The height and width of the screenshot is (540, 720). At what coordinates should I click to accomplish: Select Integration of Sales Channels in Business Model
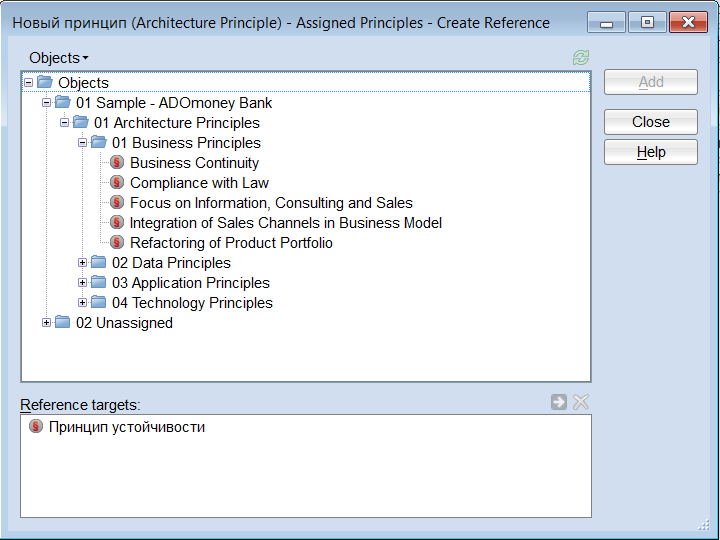(x=286, y=223)
